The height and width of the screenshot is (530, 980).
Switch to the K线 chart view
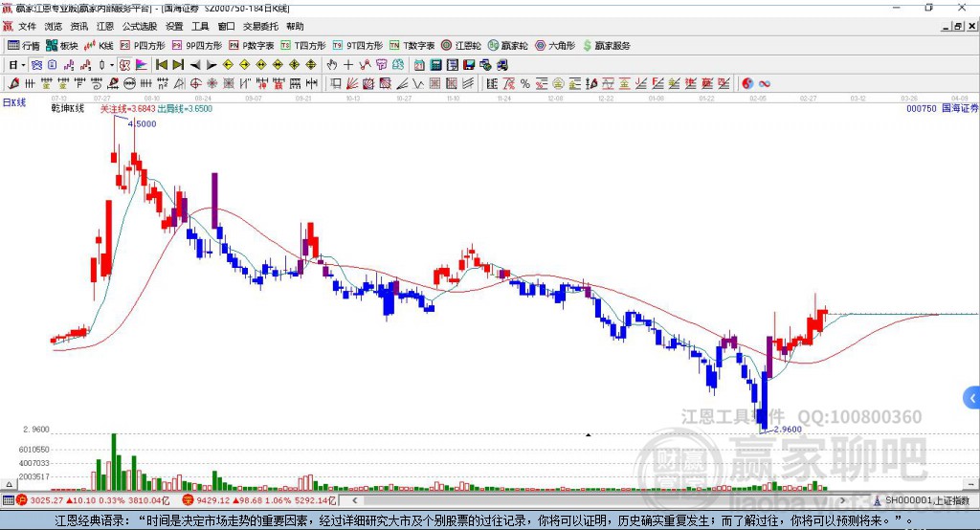point(99,46)
